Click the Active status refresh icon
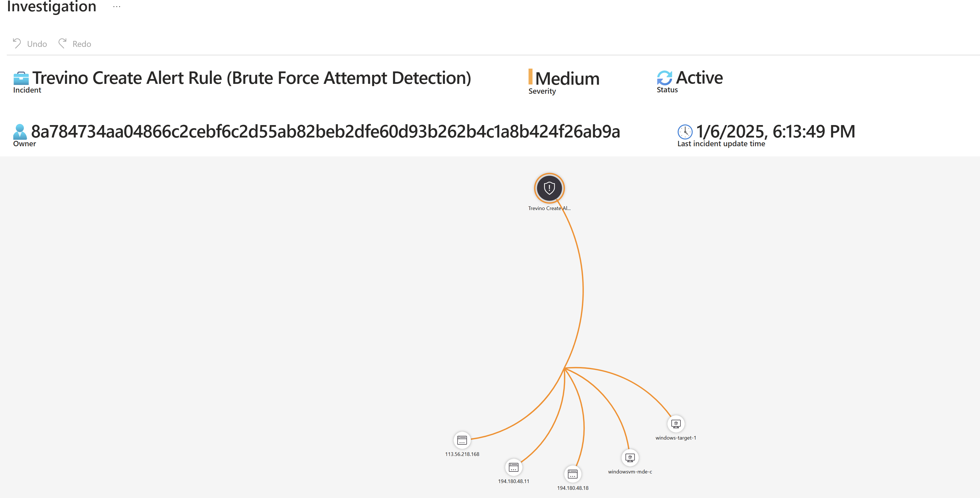This screenshot has width=980, height=498. pyautogui.click(x=664, y=78)
